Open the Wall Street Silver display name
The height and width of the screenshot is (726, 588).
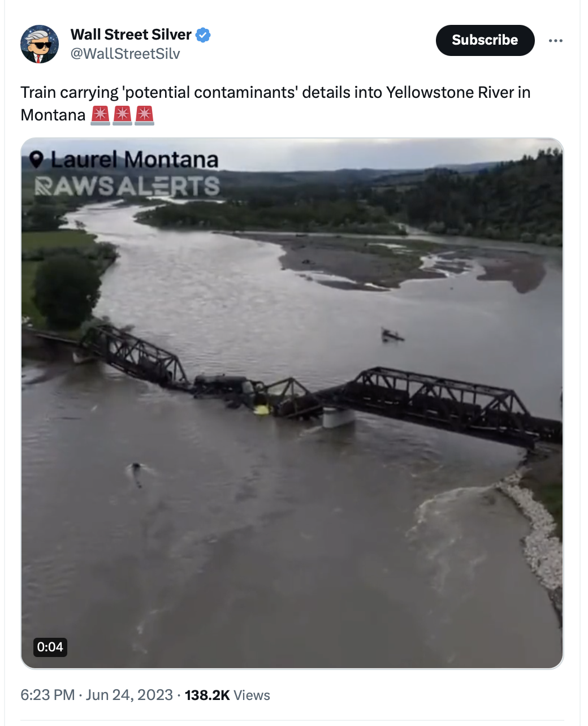pyautogui.click(x=131, y=34)
